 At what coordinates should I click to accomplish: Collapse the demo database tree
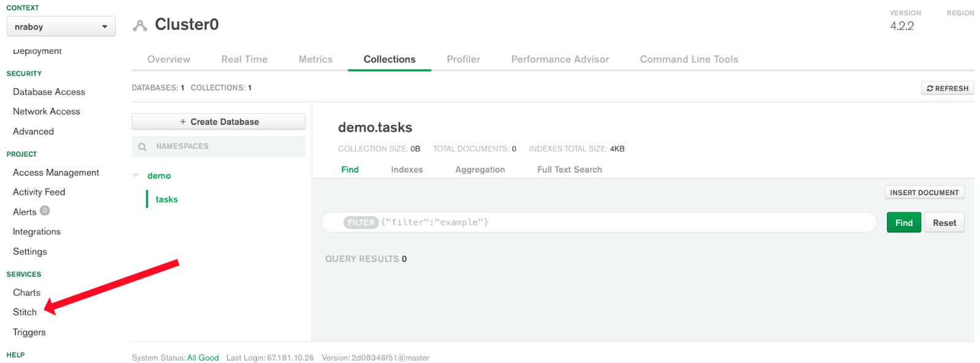tap(136, 176)
